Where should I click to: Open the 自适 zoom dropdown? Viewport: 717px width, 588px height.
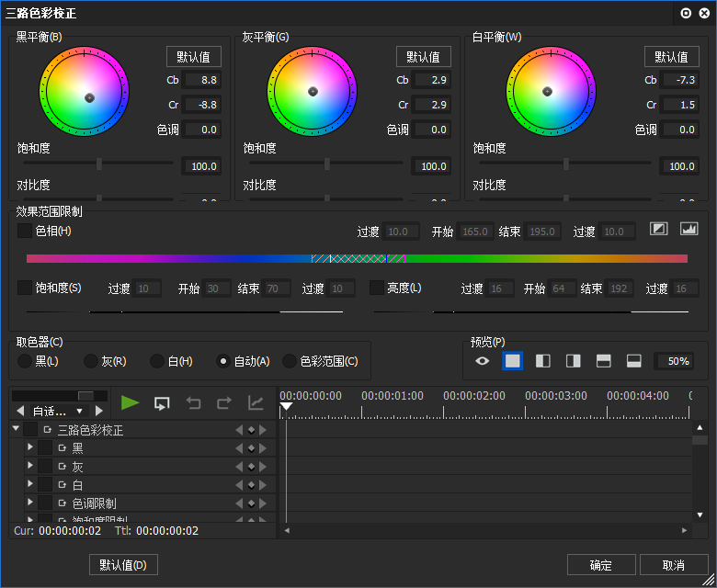pos(59,411)
